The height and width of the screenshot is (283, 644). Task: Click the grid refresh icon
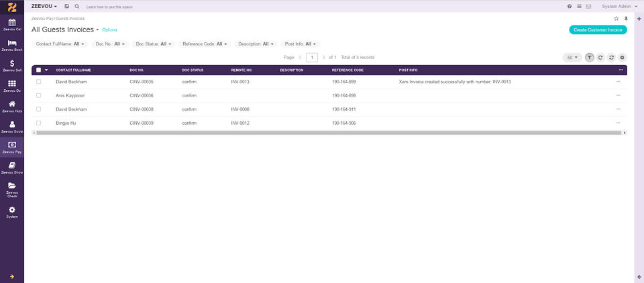[600, 58]
